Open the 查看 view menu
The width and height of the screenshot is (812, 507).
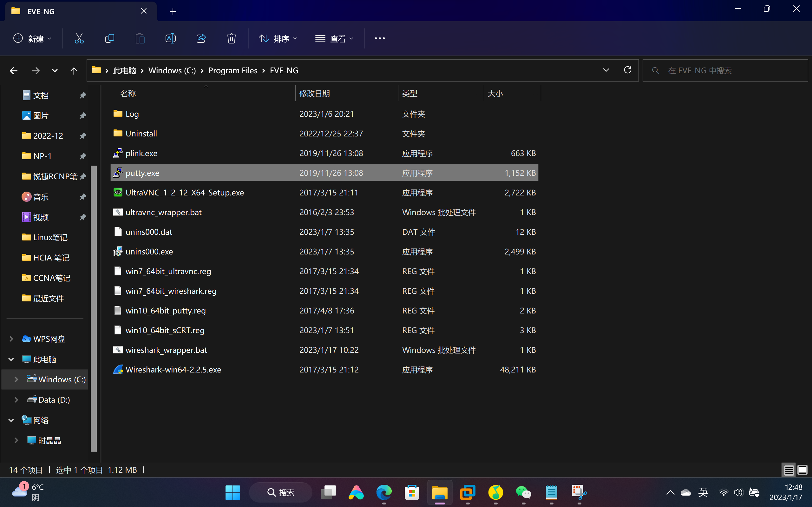click(x=334, y=39)
